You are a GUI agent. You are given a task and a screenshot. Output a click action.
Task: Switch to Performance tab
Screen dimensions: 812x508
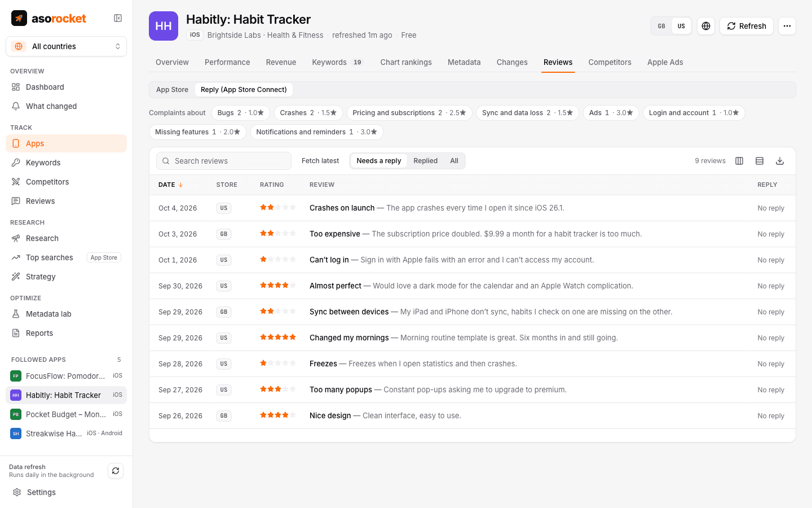227,62
